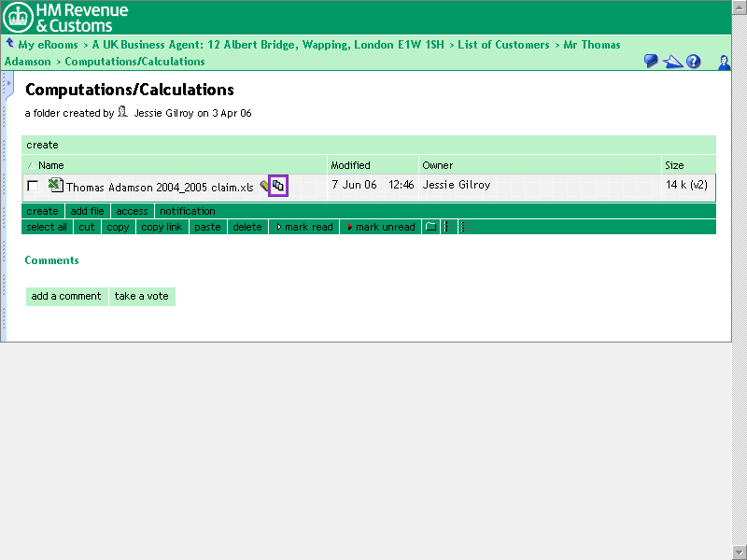Choose "select all" in the bottom toolbar
Screen dimensions: 747x560
coord(47,227)
